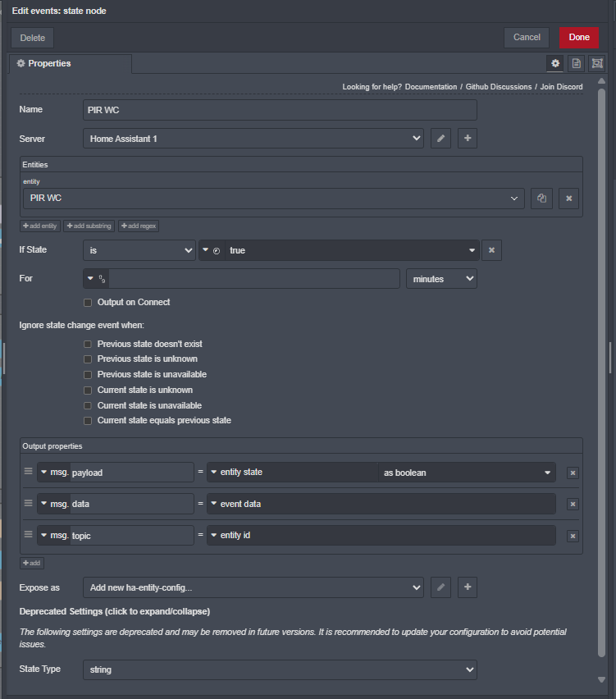
Task: Edit Expose as config pencil icon
Action: [x=440, y=587]
